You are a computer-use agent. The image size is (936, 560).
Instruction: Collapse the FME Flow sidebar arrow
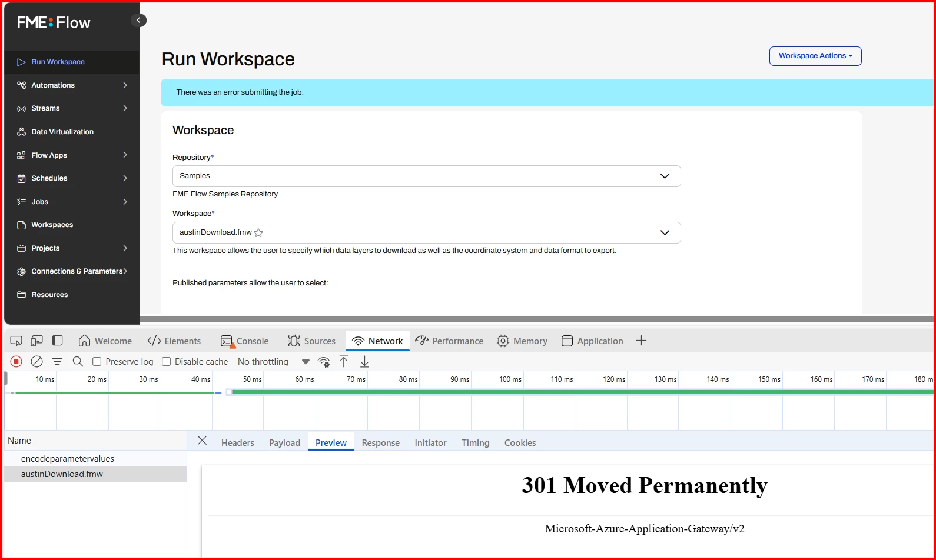(x=138, y=21)
